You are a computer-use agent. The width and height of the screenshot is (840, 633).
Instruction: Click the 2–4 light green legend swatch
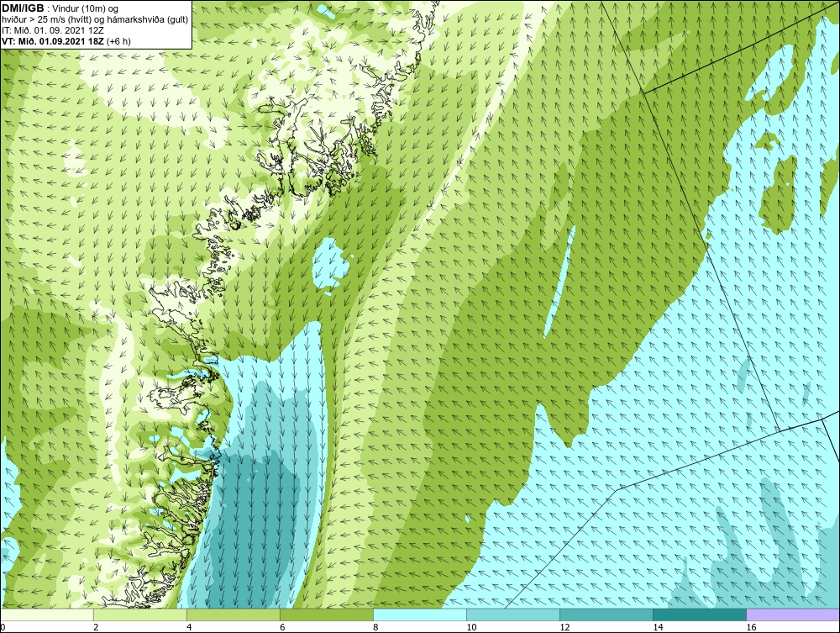(140, 615)
